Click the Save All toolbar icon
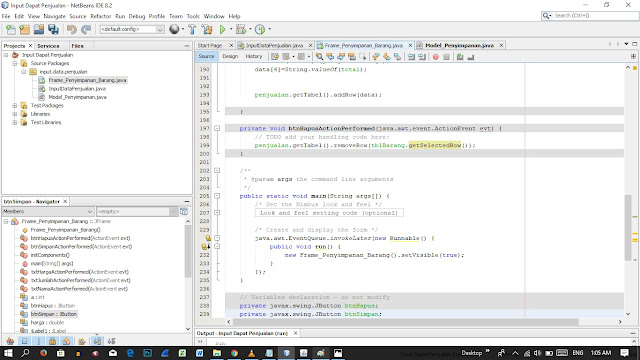The image size is (640, 360). [53, 29]
